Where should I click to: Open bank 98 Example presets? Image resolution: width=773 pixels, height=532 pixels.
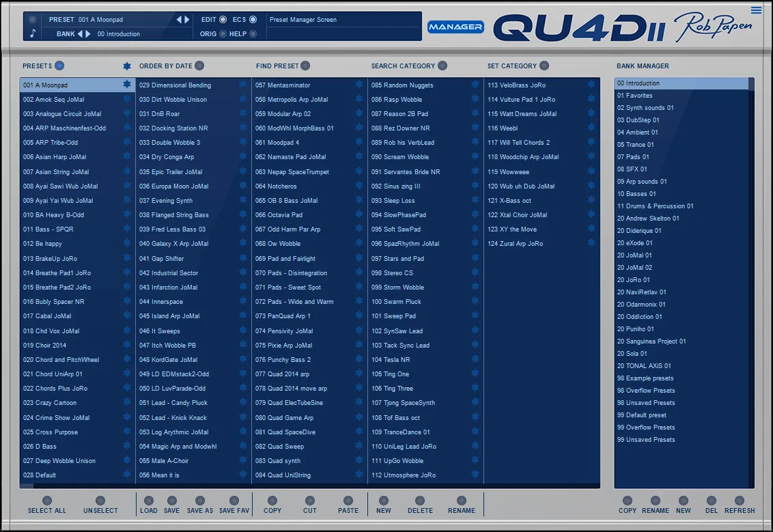click(681, 378)
